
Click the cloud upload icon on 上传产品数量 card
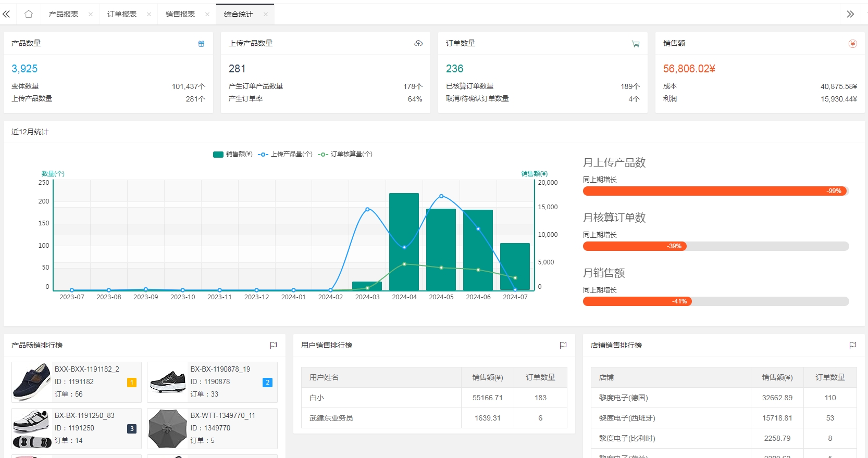point(418,43)
